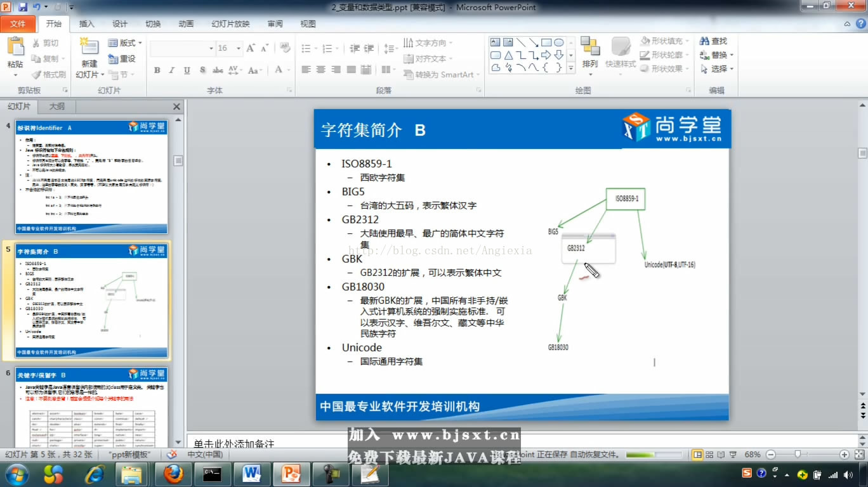
Task: Open Text Direction (文字方向) dropdown
Action: (x=428, y=43)
